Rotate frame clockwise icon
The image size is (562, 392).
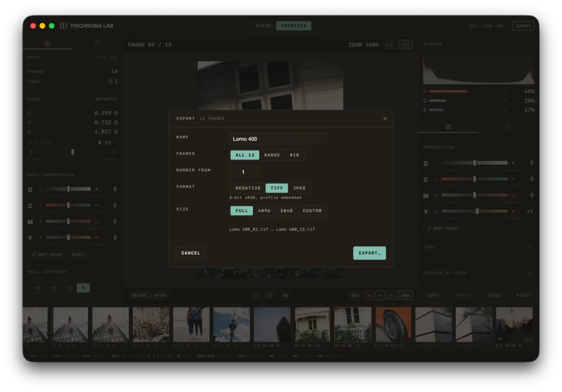[x=270, y=295]
